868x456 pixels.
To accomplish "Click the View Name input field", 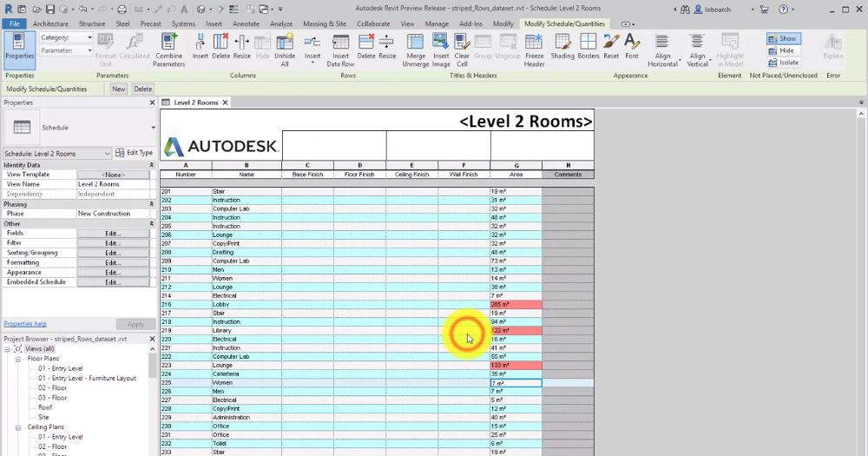I will (x=114, y=184).
